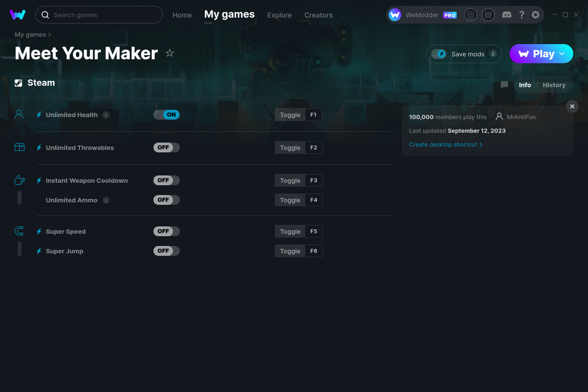The width and height of the screenshot is (588, 392).
Task: Favorite Meet Your Maker with the star
Action: tap(170, 52)
